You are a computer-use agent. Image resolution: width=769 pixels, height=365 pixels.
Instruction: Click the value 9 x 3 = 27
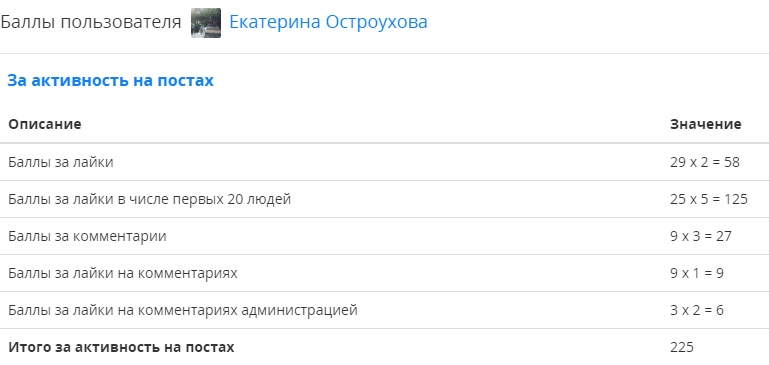[x=701, y=236]
